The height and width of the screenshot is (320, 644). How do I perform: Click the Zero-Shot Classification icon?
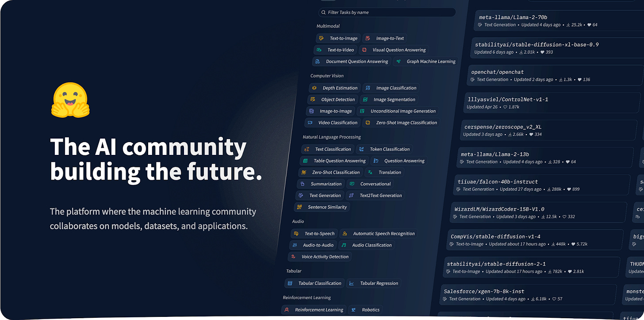(x=304, y=172)
